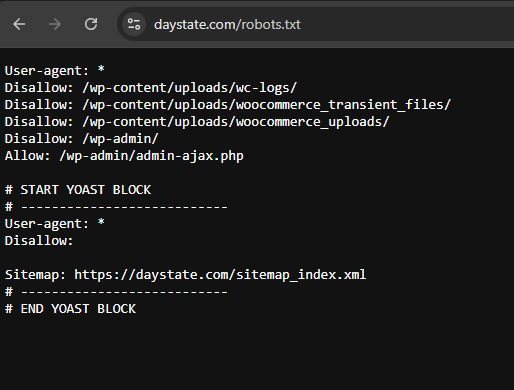
Task: Click the /wp-admin/admin-ajax.php path text
Action: 151,156
